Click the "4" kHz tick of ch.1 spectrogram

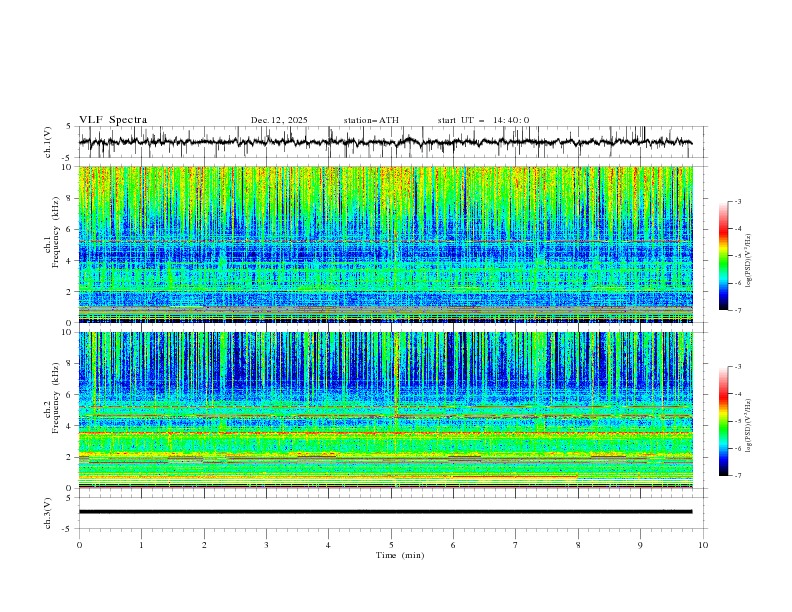69,261
